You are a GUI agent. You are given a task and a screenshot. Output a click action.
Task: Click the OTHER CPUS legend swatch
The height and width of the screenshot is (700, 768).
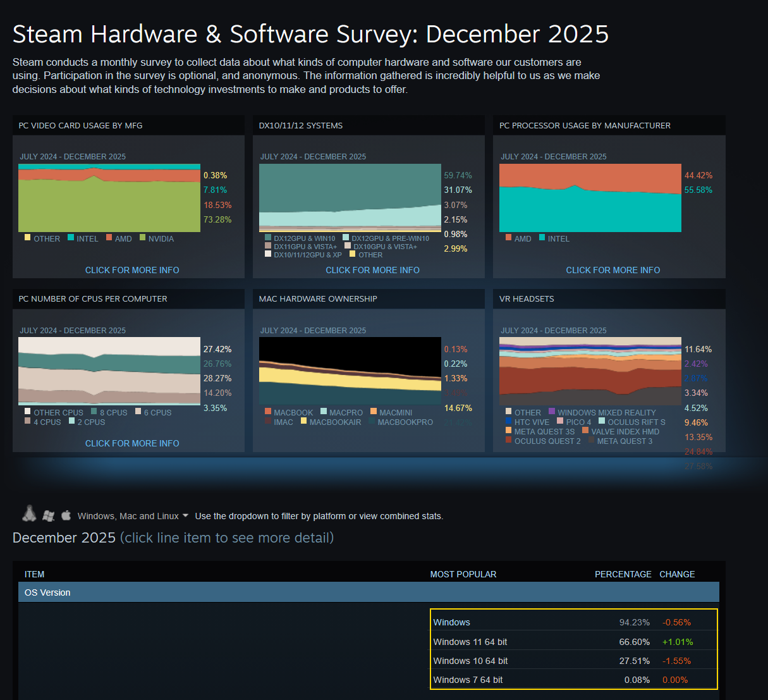[28, 412]
